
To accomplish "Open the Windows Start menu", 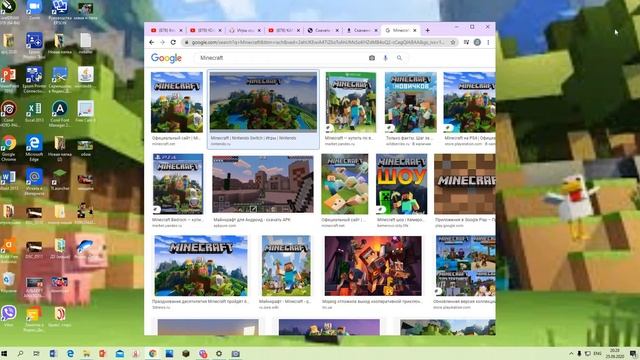I will [x=4, y=353].
